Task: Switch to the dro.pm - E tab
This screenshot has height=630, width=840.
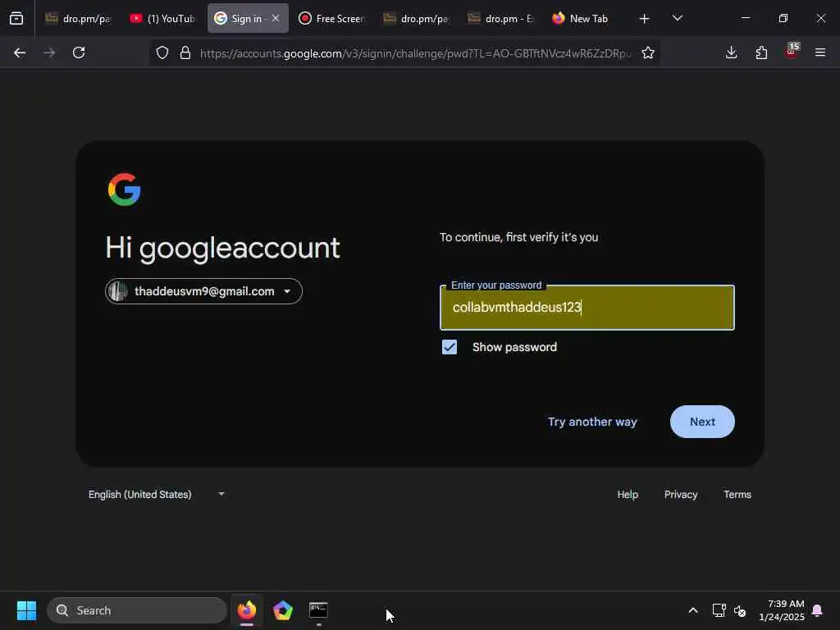Action: [501, 18]
